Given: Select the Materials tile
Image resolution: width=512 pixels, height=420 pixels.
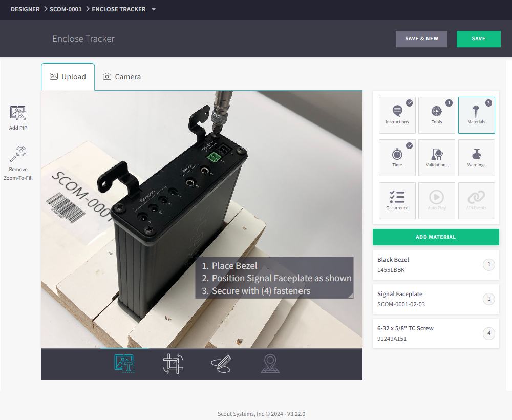Looking at the screenshot, I should pos(476,115).
